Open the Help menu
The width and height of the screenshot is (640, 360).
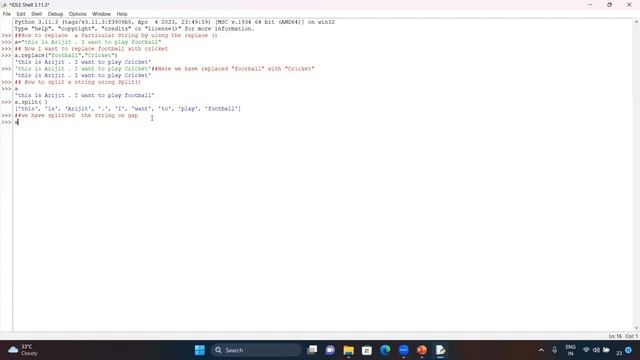coord(122,14)
